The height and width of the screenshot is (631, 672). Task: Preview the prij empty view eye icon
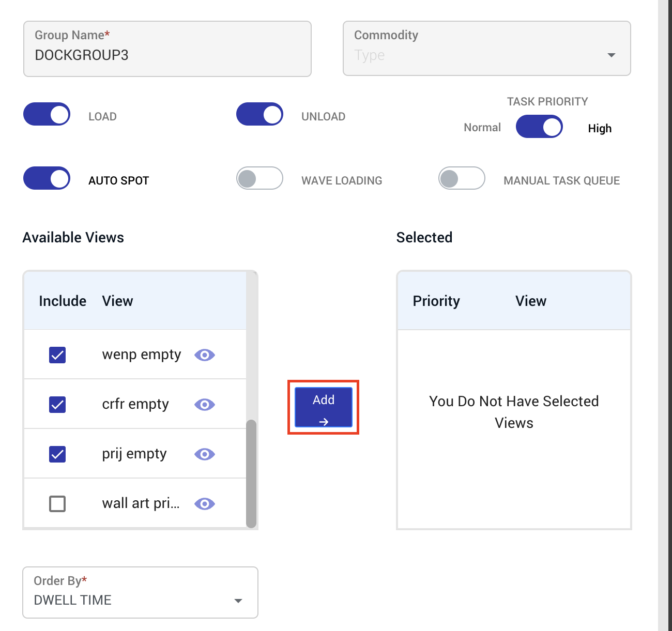[205, 454]
